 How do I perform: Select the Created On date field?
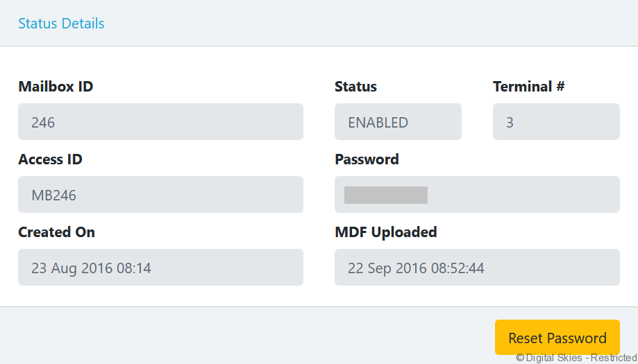pos(160,267)
